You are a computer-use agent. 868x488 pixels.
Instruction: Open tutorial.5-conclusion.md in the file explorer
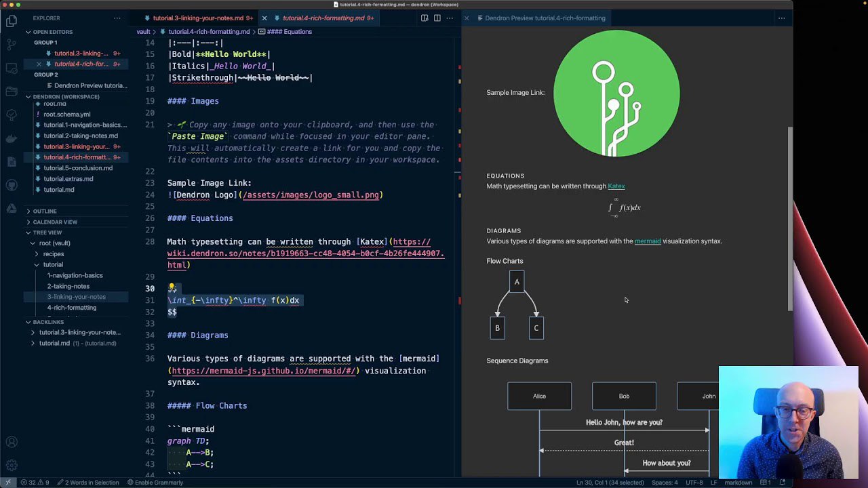(x=78, y=168)
